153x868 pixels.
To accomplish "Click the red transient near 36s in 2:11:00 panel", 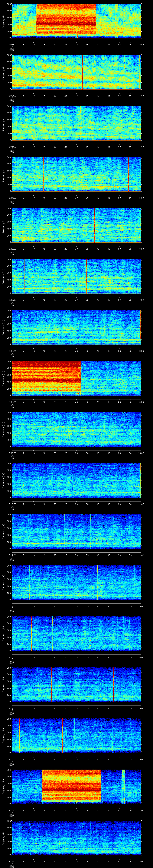I will pyautogui.click(x=90, y=531).
